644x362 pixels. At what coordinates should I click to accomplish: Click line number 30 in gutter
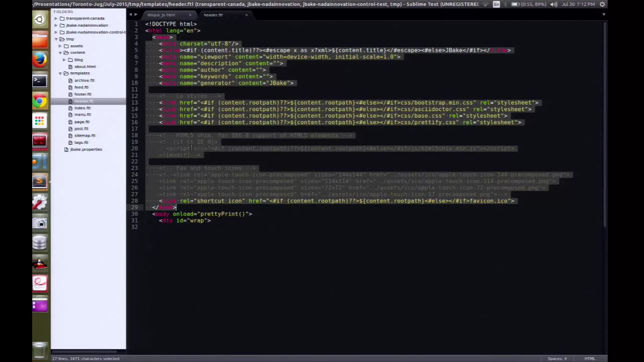click(x=134, y=214)
